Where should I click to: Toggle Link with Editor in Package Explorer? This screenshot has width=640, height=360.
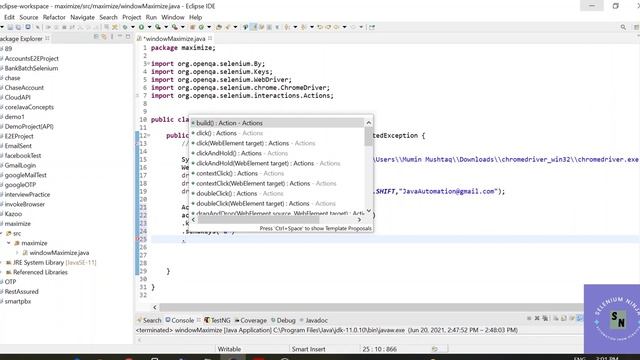tap(104, 37)
